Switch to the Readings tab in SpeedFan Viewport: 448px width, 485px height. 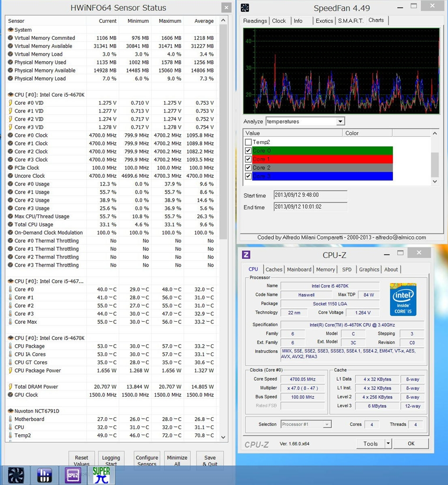pyautogui.click(x=255, y=21)
